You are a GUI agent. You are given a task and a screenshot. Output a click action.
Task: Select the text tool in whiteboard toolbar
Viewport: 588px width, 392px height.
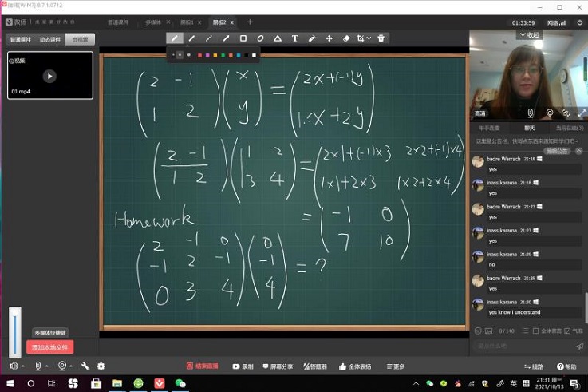294,38
